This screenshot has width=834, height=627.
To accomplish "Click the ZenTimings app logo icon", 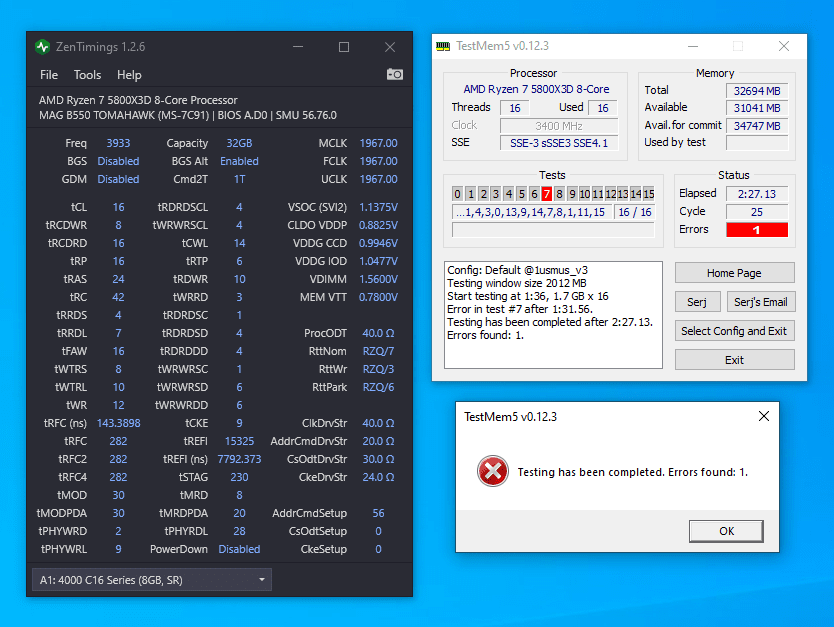I will pyautogui.click(x=43, y=47).
